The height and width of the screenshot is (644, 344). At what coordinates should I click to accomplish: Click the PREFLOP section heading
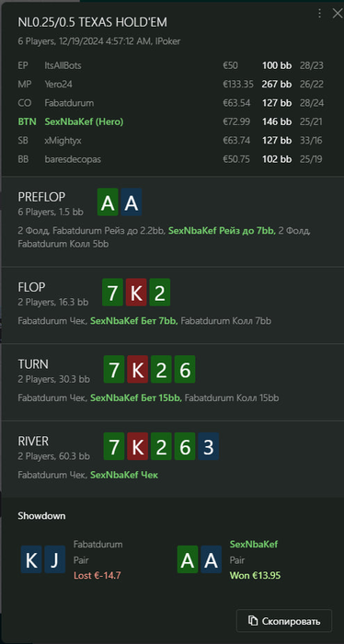[41, 197]
